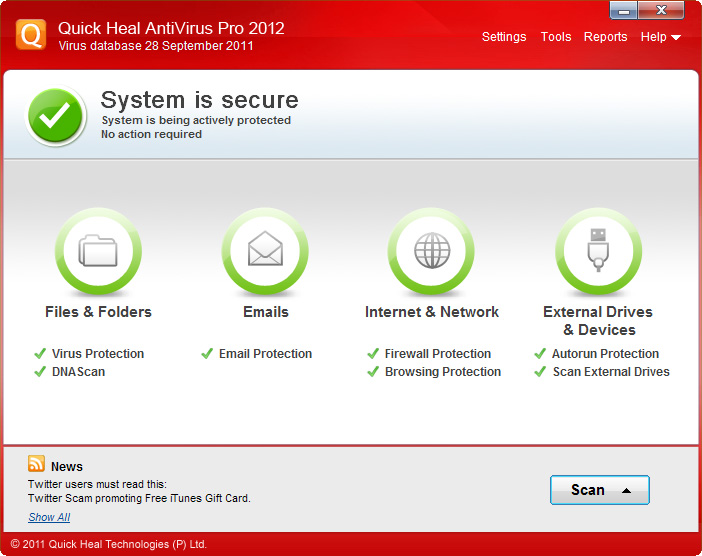The height and width of the screenshot is (556, 702).
Task: Click checkmark beside Firewall Protection
Action: pyautogui.click(x=373, y=354)
